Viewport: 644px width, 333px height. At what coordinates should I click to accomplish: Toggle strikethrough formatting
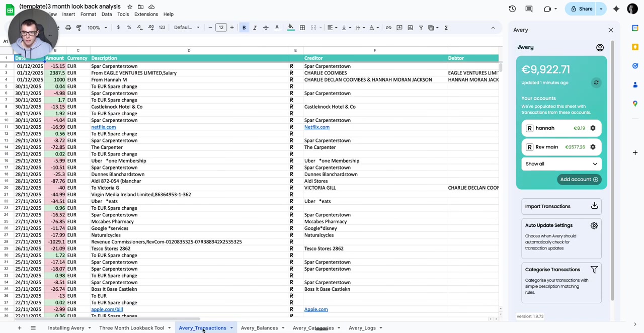pos(266,28)
